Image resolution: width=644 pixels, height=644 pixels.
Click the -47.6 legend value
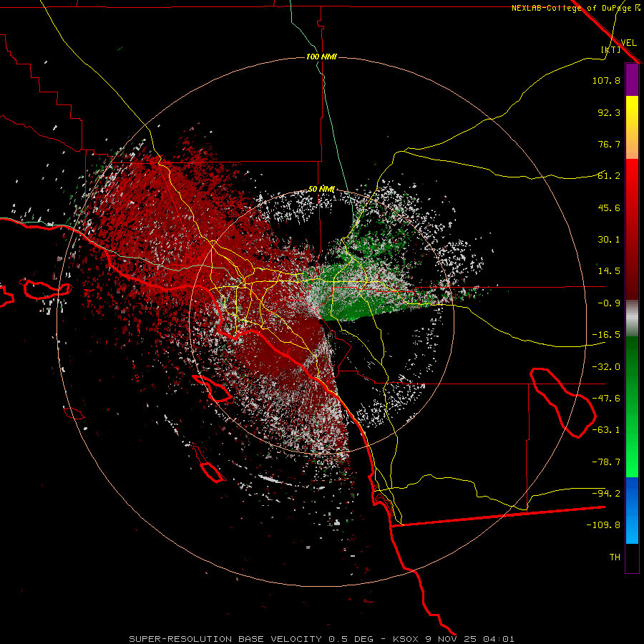click(x=606, y=399)
